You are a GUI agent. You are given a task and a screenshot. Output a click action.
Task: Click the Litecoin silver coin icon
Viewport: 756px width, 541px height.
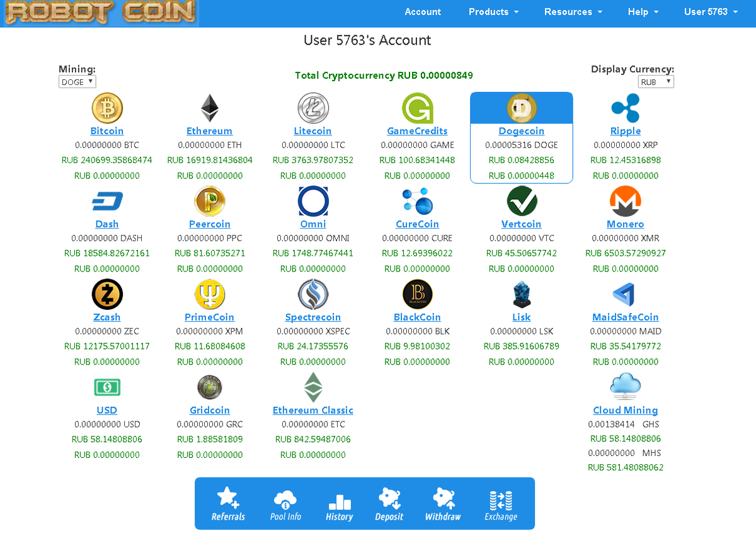point(313,108)
